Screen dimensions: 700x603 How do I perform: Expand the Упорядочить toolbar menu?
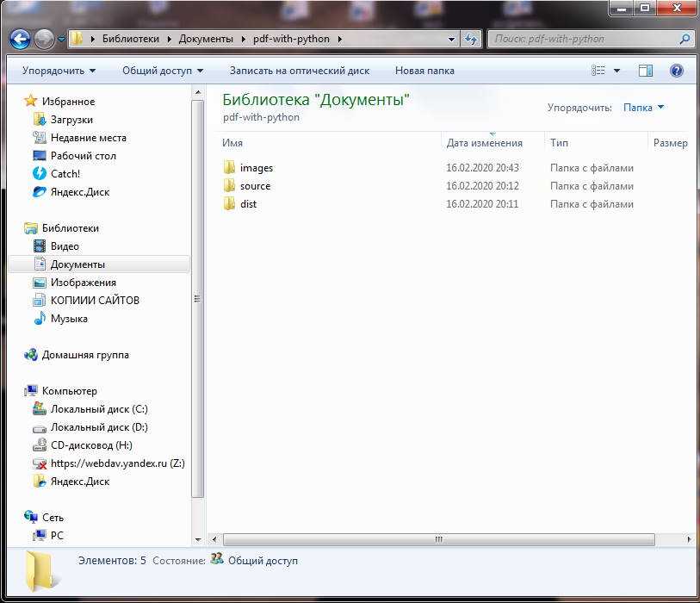pyautogui.click(x=59, y=71)
